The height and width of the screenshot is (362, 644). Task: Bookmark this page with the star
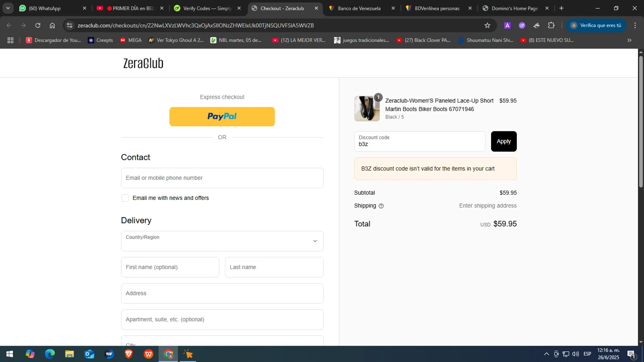point(487,25)
